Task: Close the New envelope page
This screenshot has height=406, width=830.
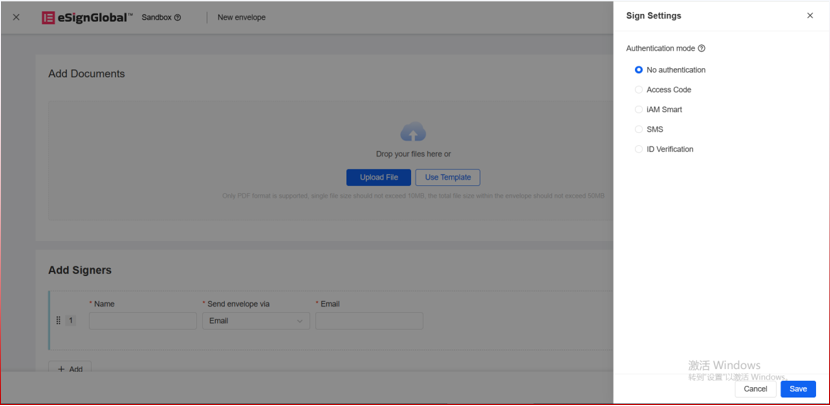Action: click(16, 17)
